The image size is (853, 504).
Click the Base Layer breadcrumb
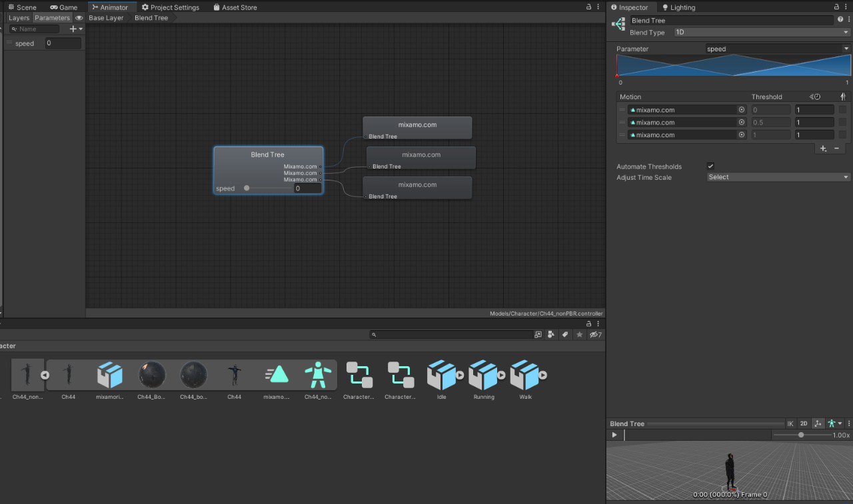click(106, 18)
